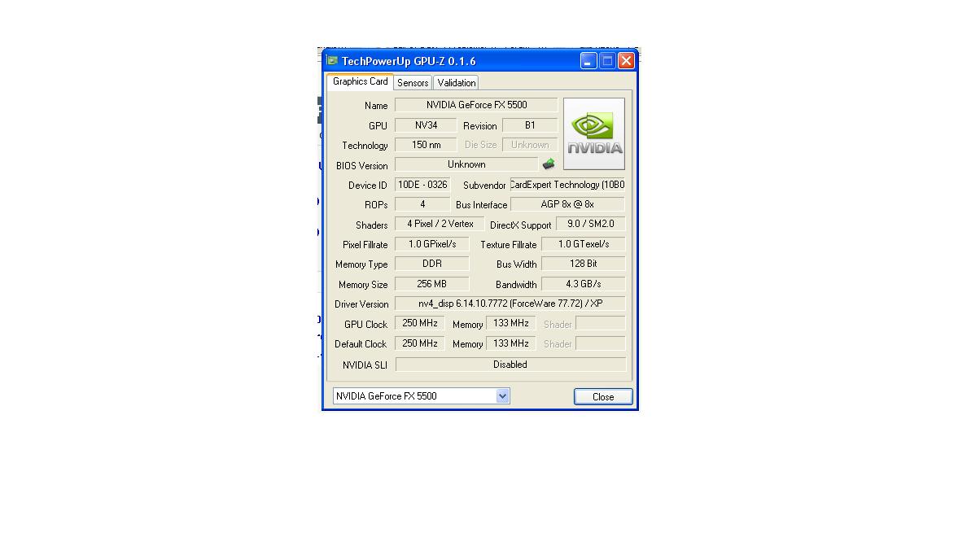Click the Default Clock value 250 MHz
The height and width of the screenshot is (533, 980).
pos(420,343)
